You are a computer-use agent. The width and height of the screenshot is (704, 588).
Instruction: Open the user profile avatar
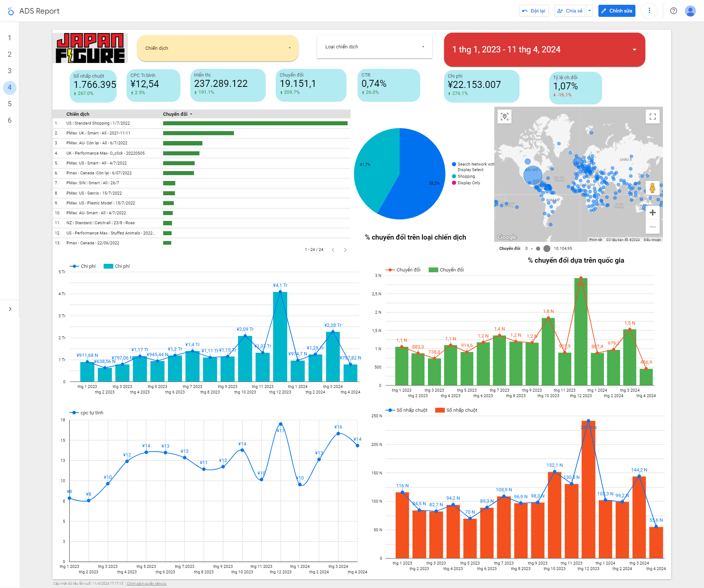(691, 11)
